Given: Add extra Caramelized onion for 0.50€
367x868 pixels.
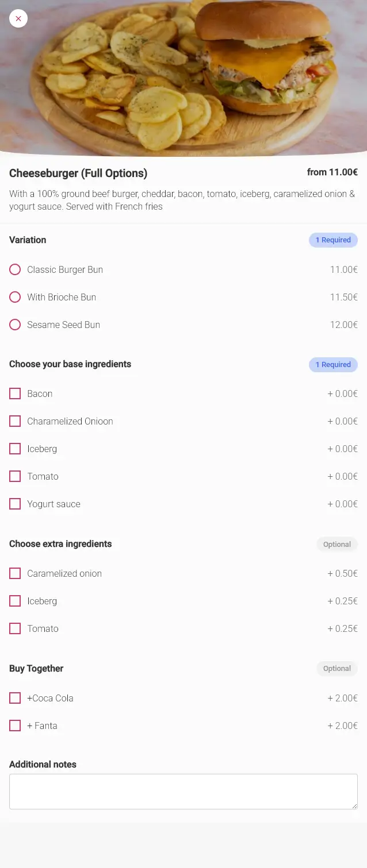Looking at the screenshot, I should 15,573.
